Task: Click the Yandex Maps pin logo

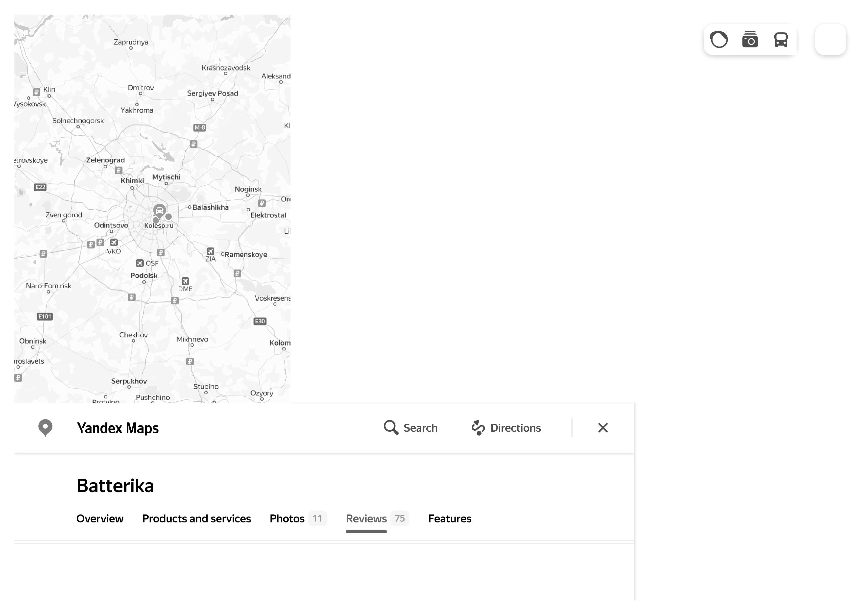Action: coord(45,428)
